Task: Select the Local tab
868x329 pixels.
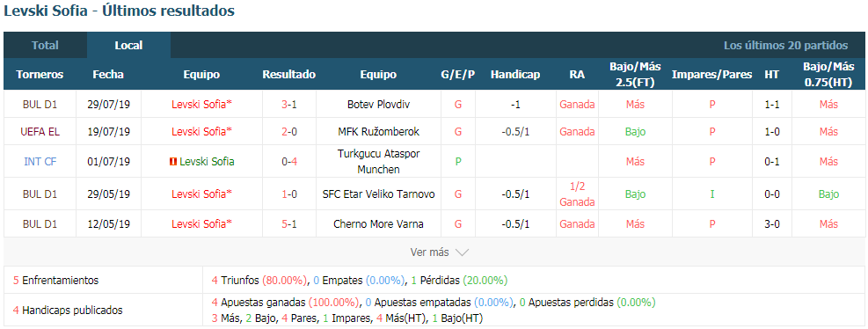Action: pos(128,46)
